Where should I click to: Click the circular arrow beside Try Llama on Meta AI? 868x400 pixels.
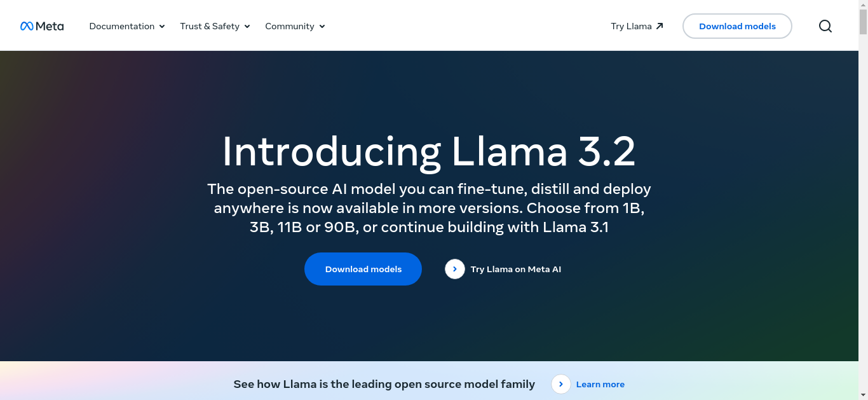[455, 269]
